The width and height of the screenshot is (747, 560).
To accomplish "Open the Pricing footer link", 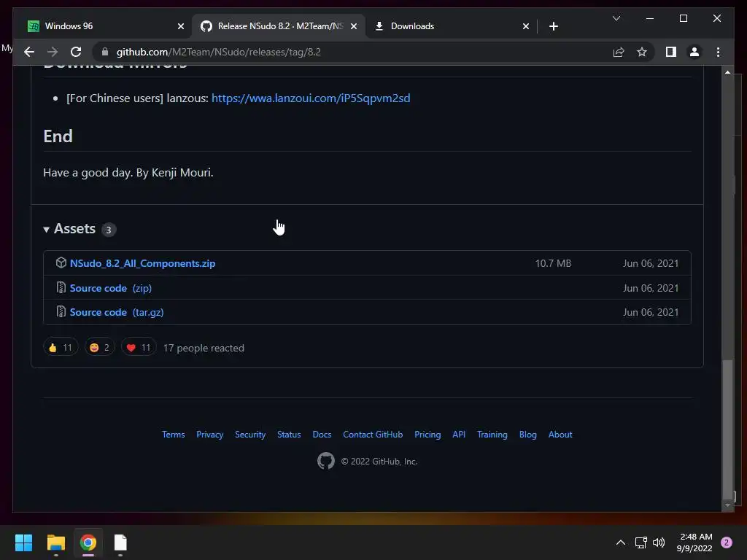I will (427, 435).
